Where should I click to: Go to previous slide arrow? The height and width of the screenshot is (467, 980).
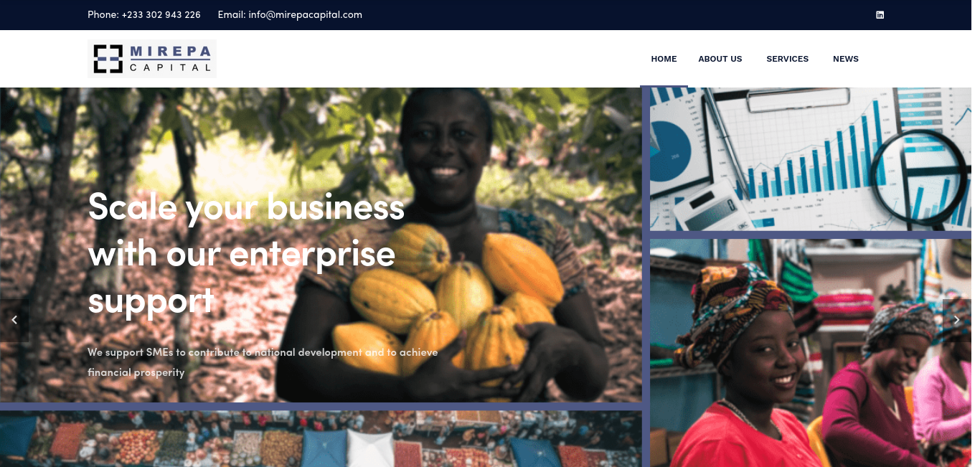pyautogui.click(x=14, y=320)
